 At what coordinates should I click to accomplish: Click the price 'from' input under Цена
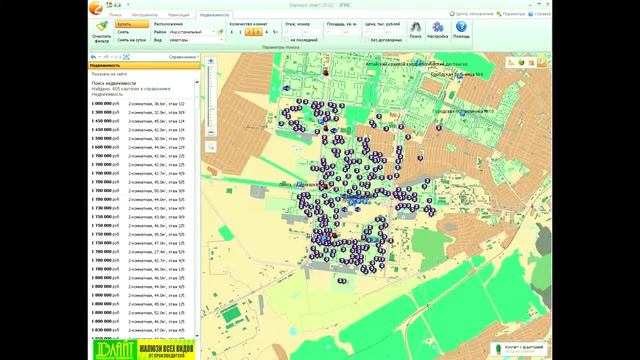pyautogui.click(x=373, y=32)
